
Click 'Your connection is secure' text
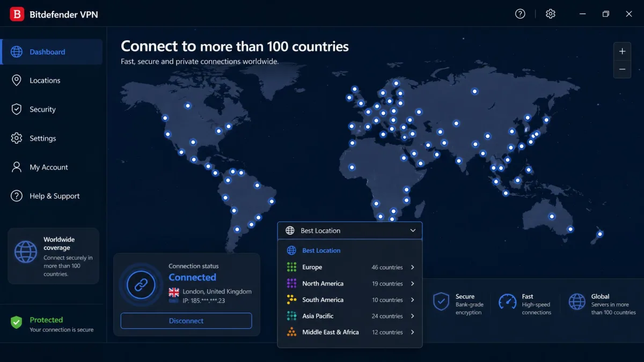[62, 330]
